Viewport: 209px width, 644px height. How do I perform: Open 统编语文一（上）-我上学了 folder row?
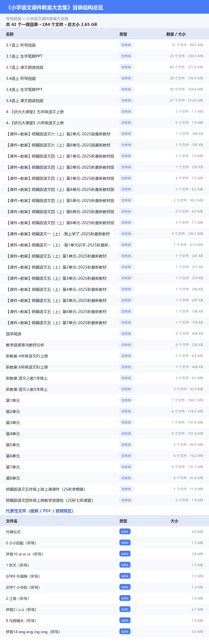click(104, 234)
